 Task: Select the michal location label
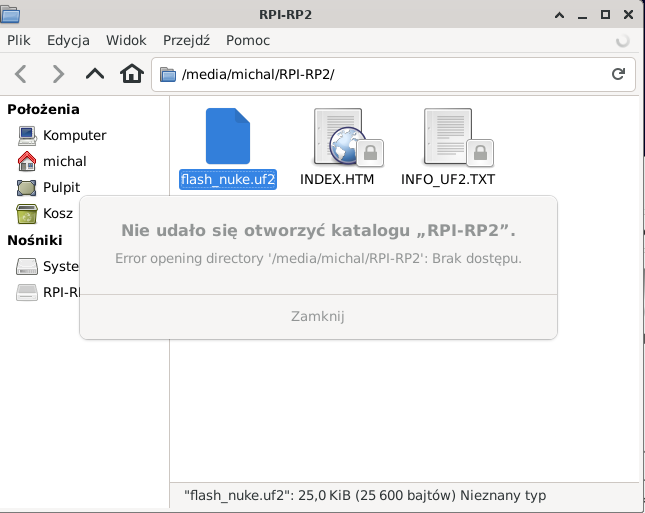point(65,161)
